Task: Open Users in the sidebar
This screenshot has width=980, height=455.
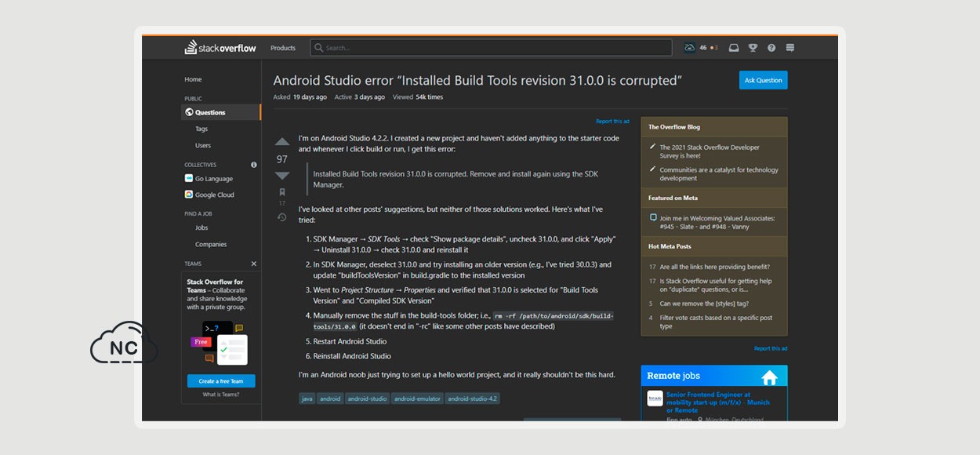Action: (x=203, y=145)
